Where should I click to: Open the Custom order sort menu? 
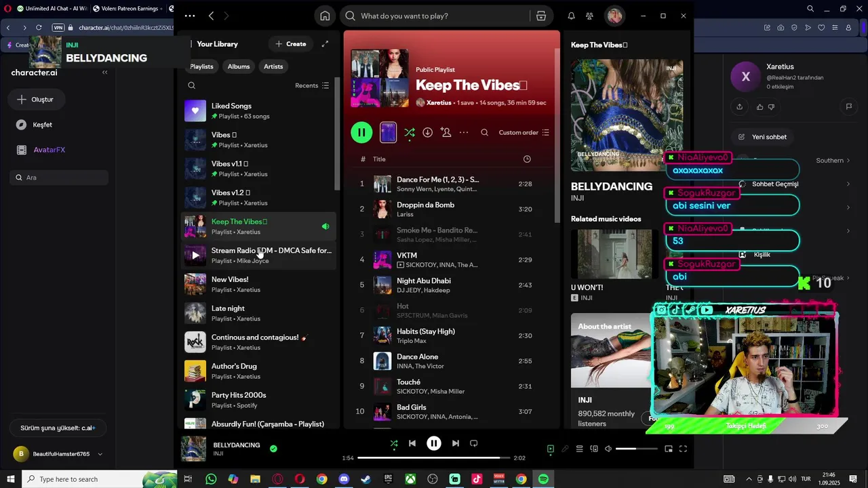click(524, 132)
